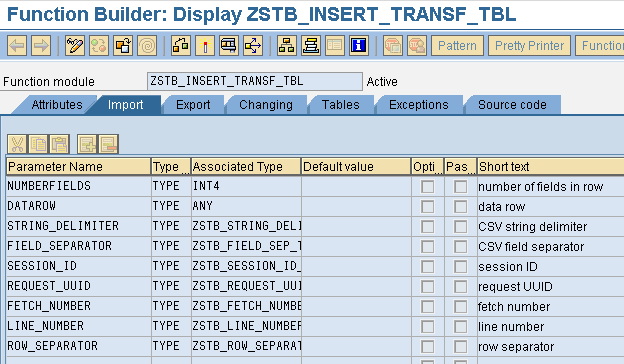This screenshot has width=624, height=364.
Task: Click the Active/Inactive switch icon
Action: (99, 45)
